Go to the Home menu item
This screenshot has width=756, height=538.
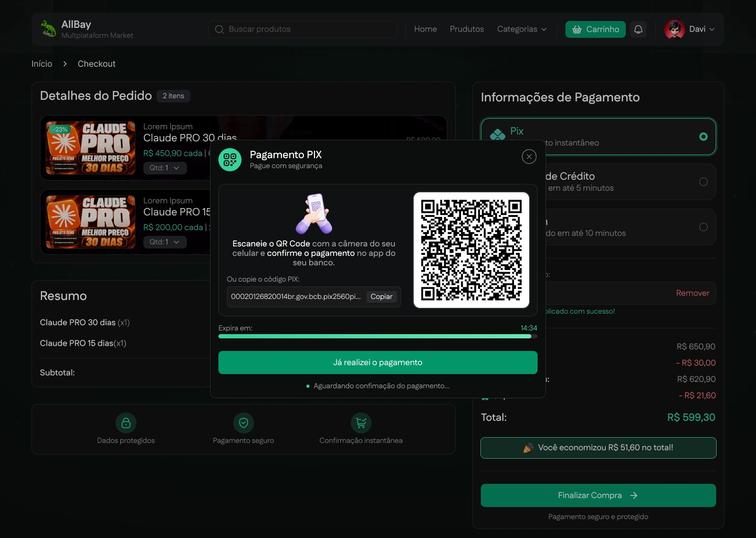pyautogui.click(x=425, y=29)
